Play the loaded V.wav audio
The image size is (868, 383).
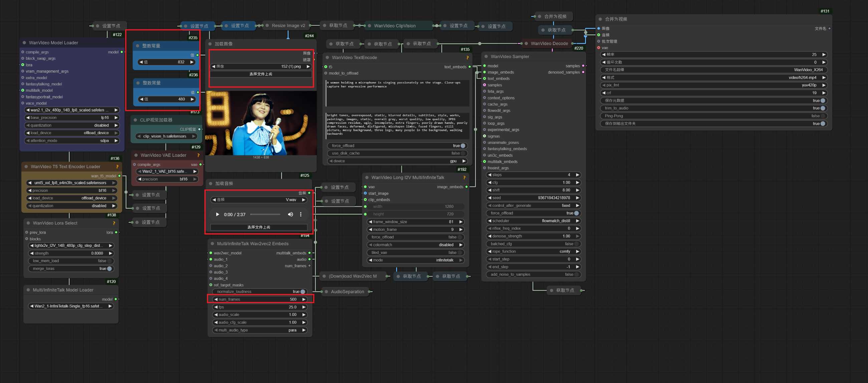pyautogui.click(x=217, y=214)
